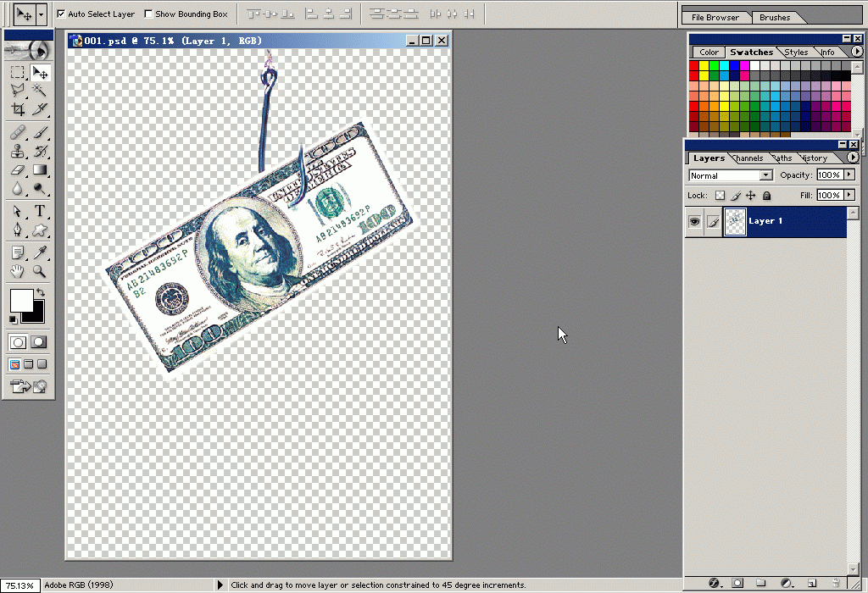Toggle lock image pixels
Screen dimensions: 868x593
click(x=736, y=196)
